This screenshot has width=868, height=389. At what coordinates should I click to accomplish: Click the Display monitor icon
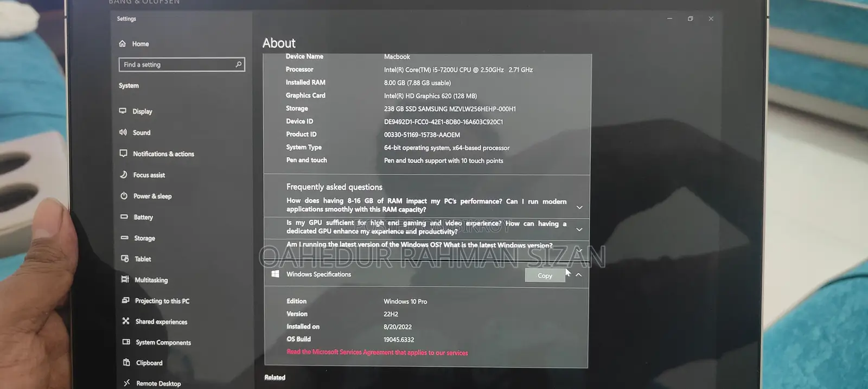[x=123, y=111]
